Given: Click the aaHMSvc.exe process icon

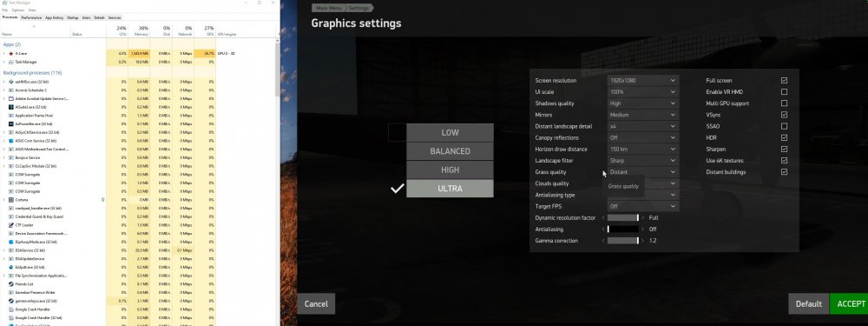Looking at the screenshot, I should 11,82.
